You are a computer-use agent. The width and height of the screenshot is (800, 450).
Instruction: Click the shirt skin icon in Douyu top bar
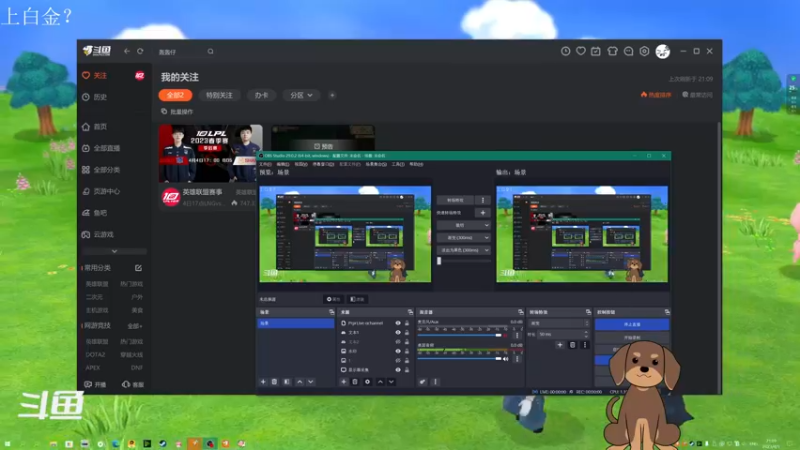pyautogui.click(x=612, y=51)
